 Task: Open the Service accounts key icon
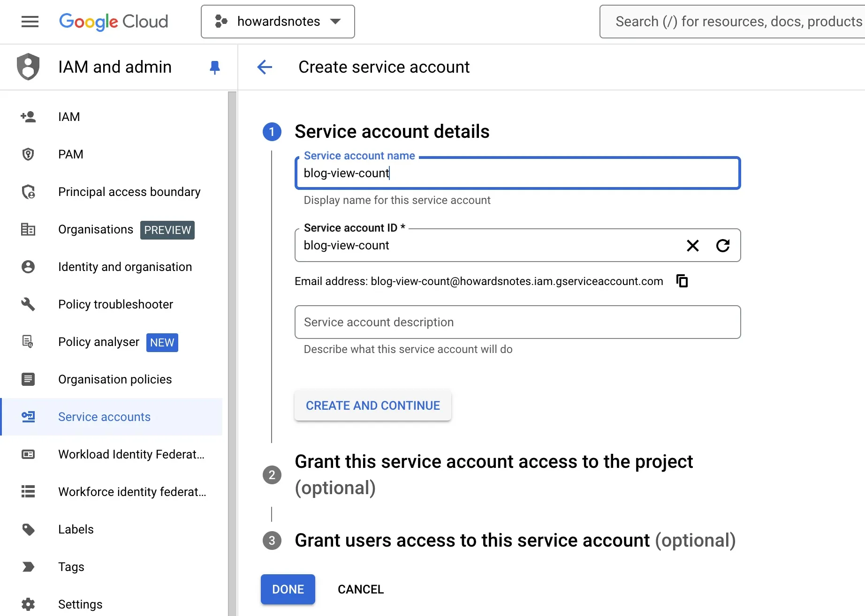[x=29, y=417]
